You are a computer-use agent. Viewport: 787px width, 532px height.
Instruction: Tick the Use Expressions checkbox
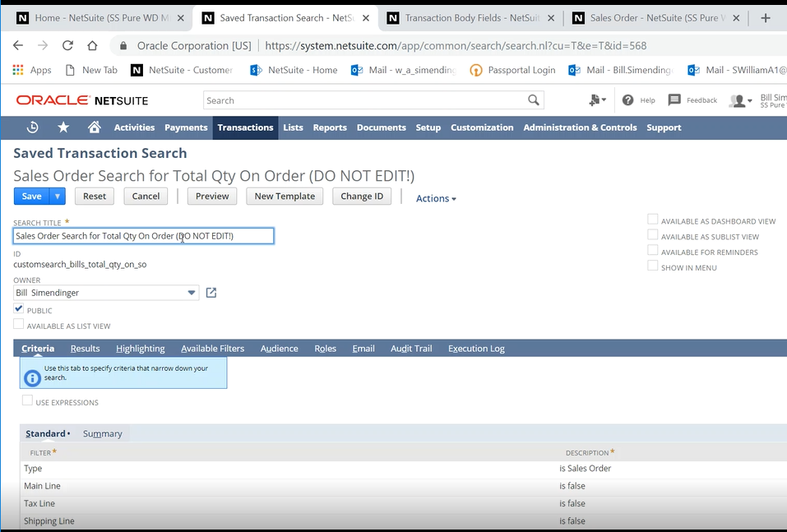pyautogui.click(x=28, y=401)
